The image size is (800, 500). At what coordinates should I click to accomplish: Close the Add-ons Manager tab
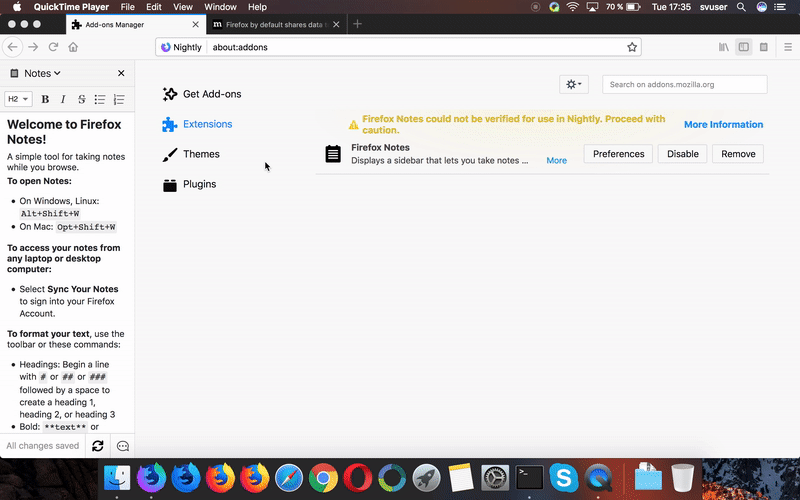[195, 24]
